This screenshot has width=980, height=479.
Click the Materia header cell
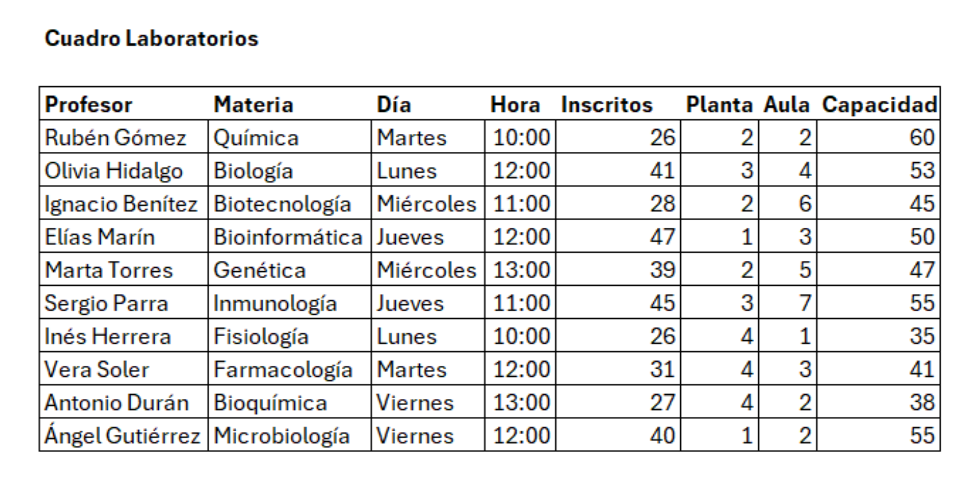pos(253,105)
